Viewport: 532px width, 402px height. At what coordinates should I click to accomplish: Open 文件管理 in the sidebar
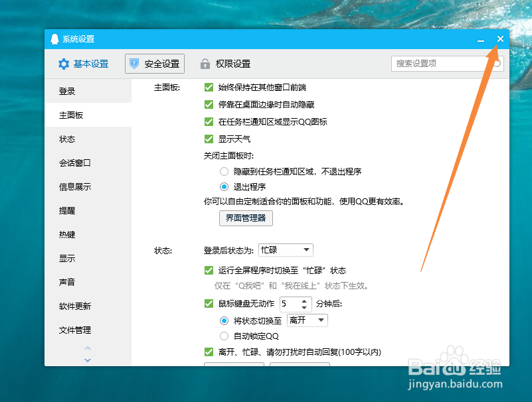[x=88, y=330]
